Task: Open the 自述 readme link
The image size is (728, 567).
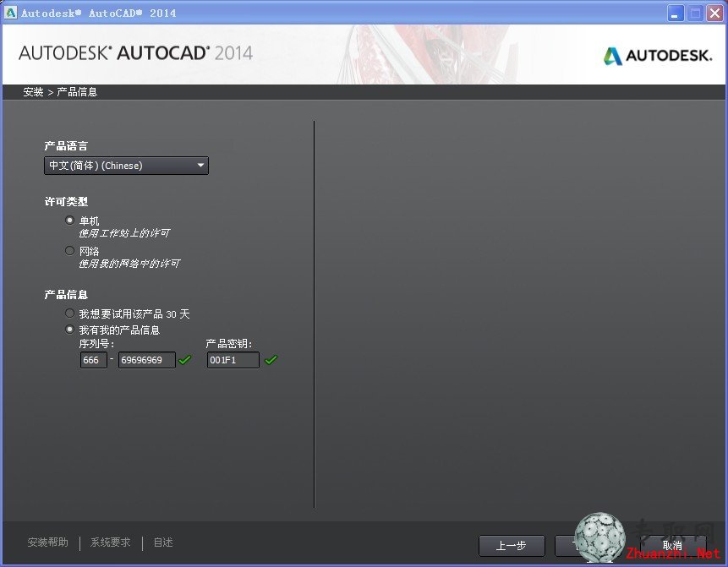Action: (163, 542)
